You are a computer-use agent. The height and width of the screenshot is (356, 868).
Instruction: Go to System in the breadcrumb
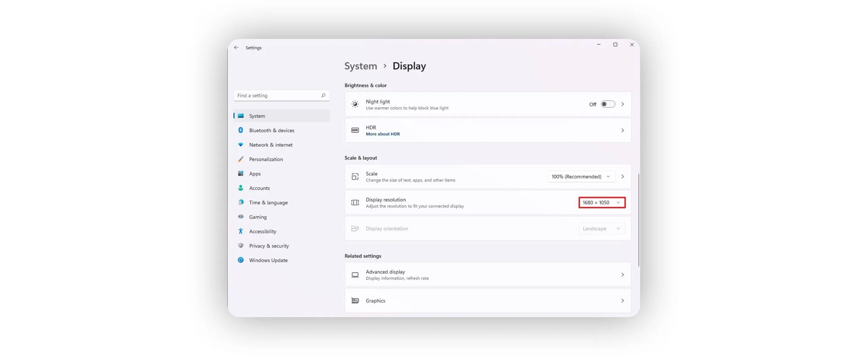click(360, 66)
